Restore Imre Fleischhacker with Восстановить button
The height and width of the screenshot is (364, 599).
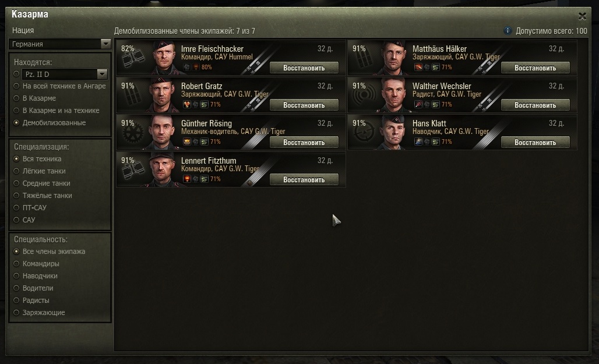click(x=304, y=68)
